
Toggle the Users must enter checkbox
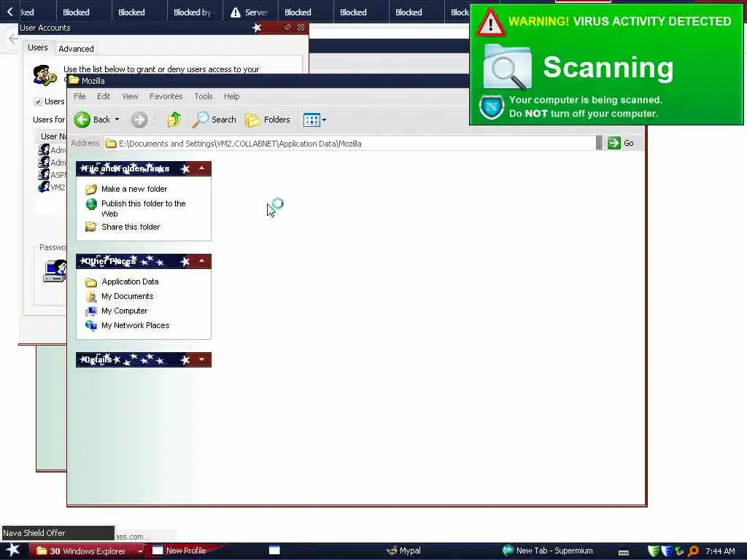pos(38,101)
